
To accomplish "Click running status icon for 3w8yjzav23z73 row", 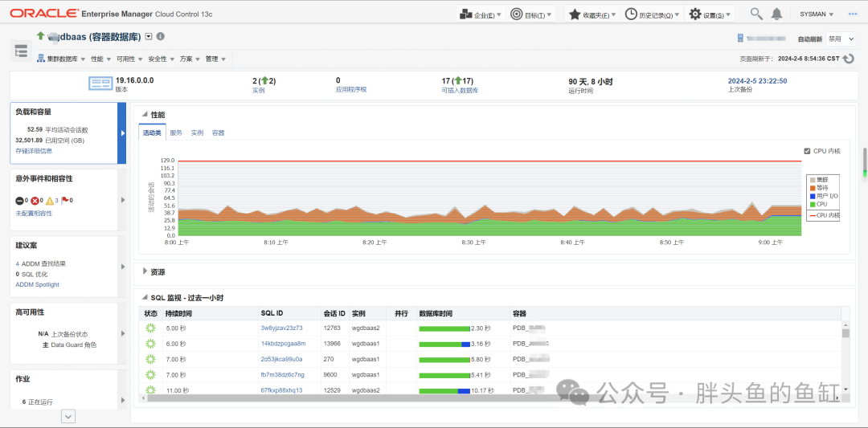I will (150, 328).
